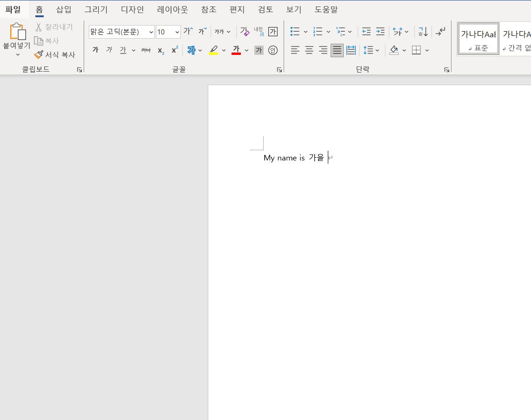Image resolution: width=531 pixels, height=420 pixels.
Task: Open numbering library dropdown arrow
Action: [x=328, y=32]
